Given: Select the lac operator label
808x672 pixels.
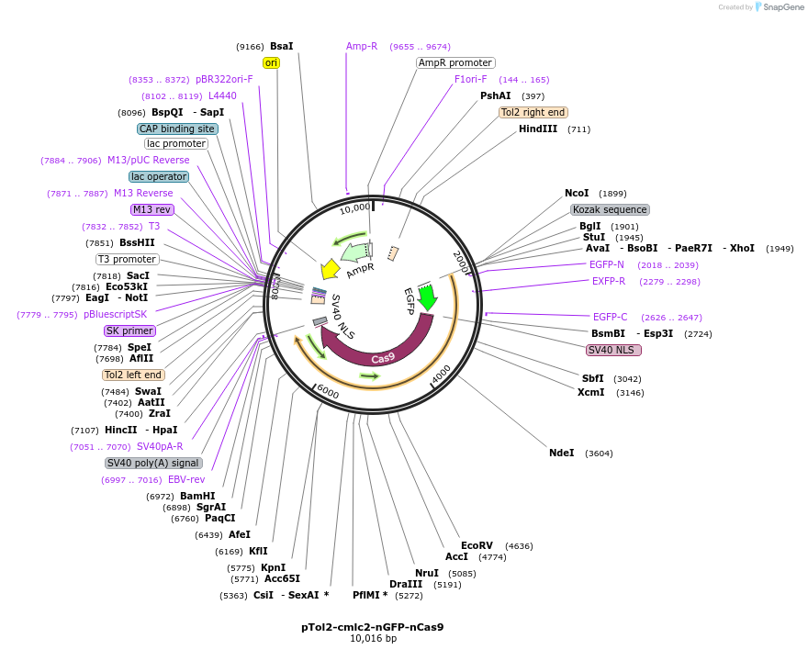Looking at the screenshot, I should pos(157,176).
